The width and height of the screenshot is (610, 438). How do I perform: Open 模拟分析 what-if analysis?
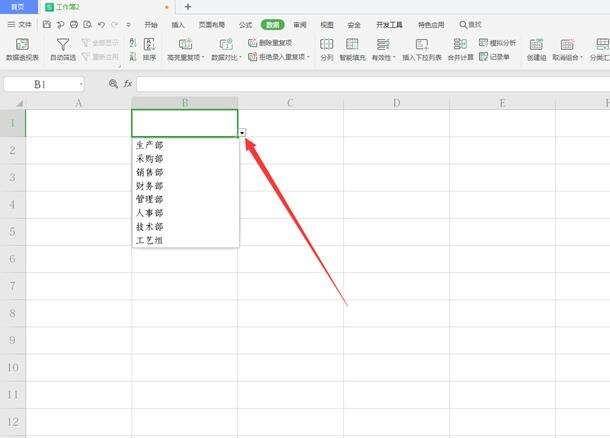click(x=497, y=42)
